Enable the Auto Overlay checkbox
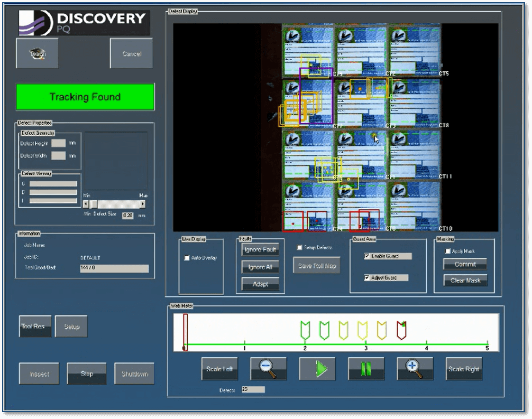 (186, 258)
